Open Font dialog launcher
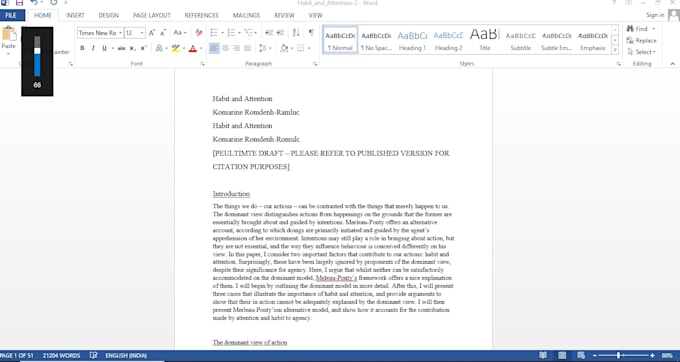Image resolution: width=680 pixels, height=362 pixels. pos(202,64)
